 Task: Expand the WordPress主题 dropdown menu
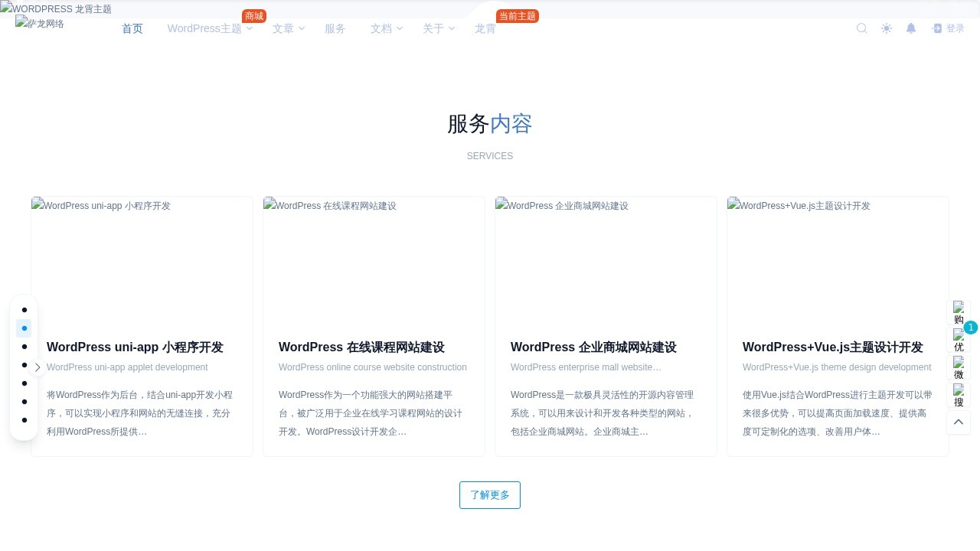click(x=204, y=28)
